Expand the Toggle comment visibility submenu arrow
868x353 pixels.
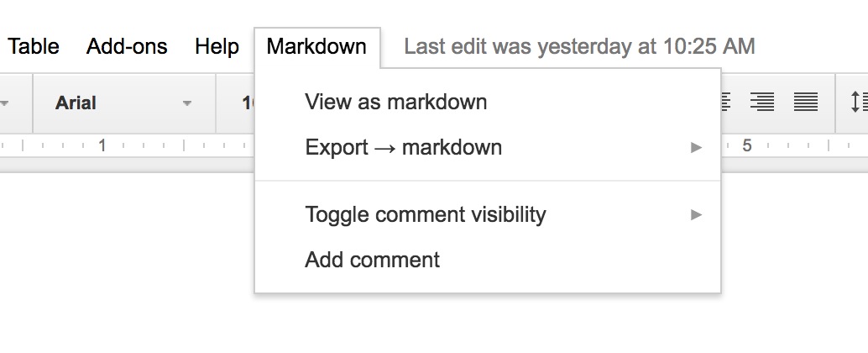pyautogui.click(x=695, y=215)
